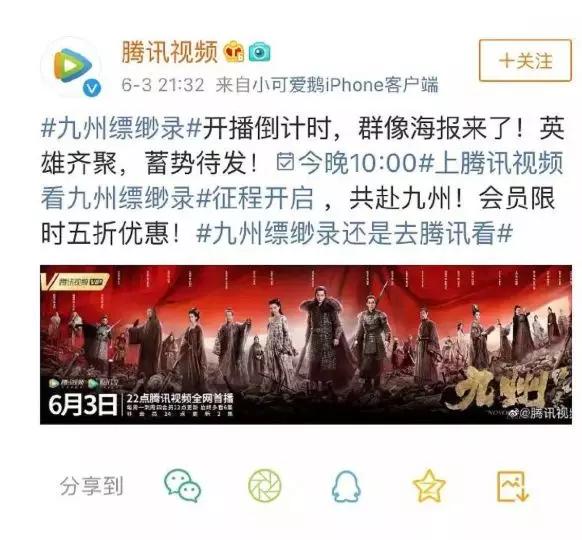Click the calendar icon before 今晚10:00

coord(285,162)
